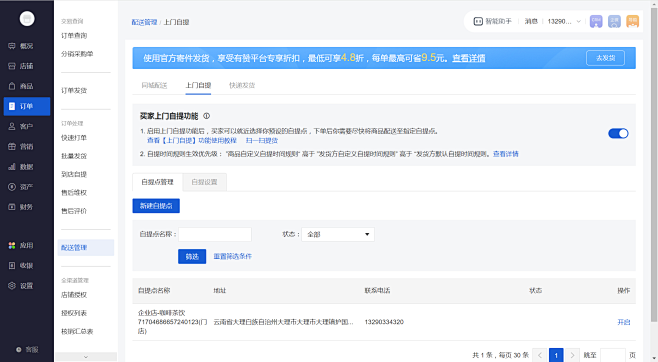Open the 商品 products section
The width and height of the screenshot is (658, 362).
(21, 86)
